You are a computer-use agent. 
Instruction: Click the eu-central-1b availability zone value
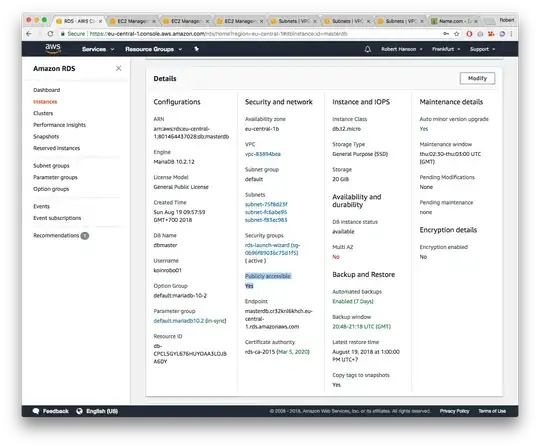point(262,129)
